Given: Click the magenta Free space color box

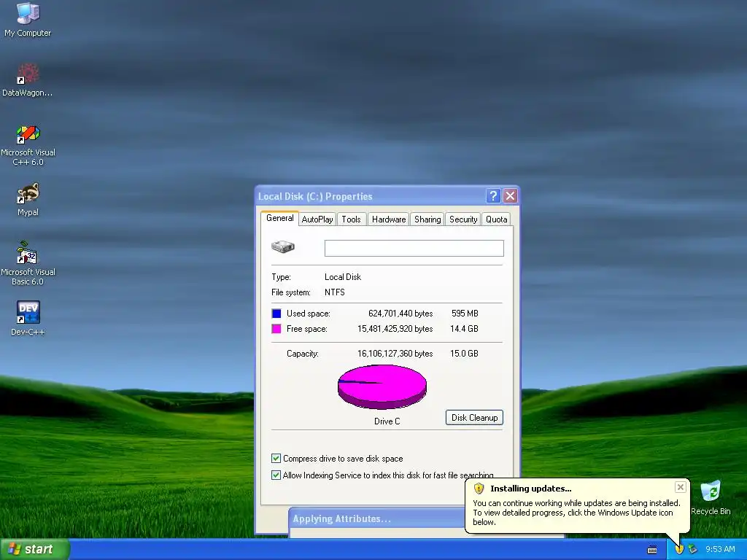Looking at the screenshot, I should 276,329.
